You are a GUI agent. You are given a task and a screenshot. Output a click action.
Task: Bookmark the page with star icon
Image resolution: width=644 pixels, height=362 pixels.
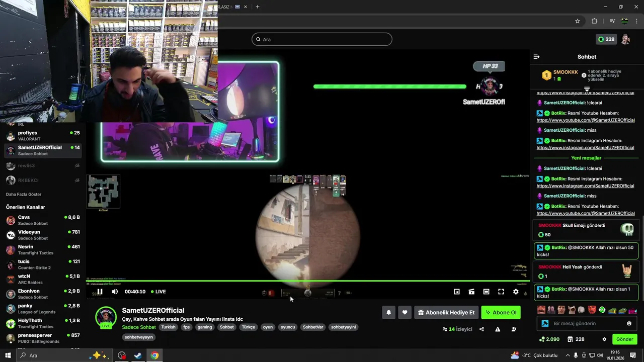[x=578, y=21]
